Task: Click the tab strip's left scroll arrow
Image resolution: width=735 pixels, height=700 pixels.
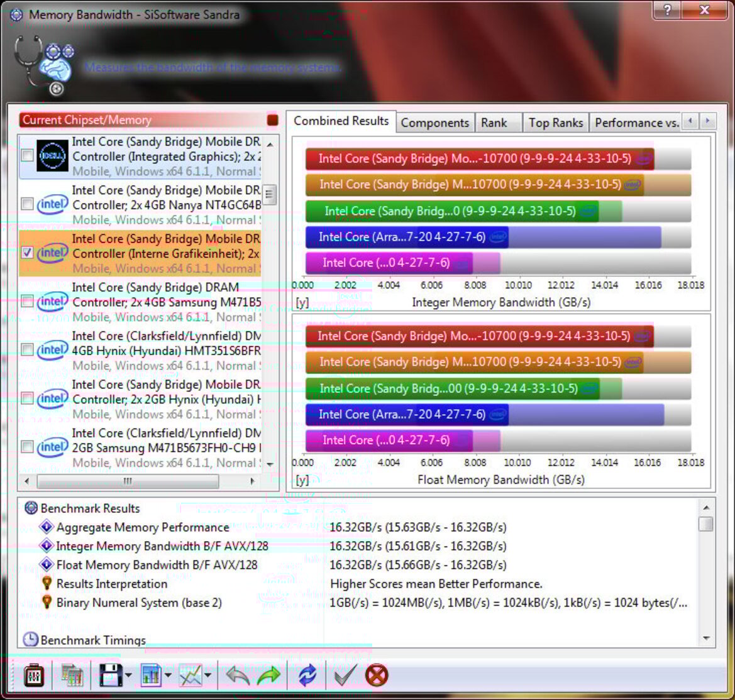Action: pos(690,121)
